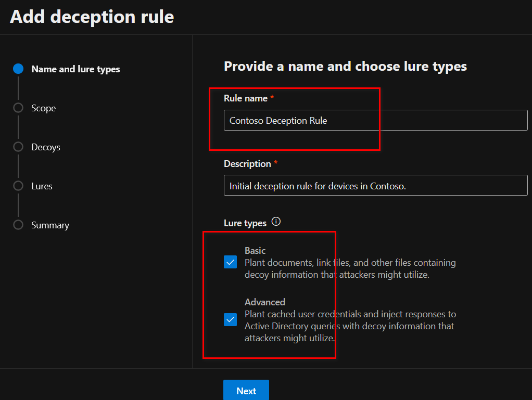
Task: Click the Scope step circle indicator
Action: pos(18,108)
